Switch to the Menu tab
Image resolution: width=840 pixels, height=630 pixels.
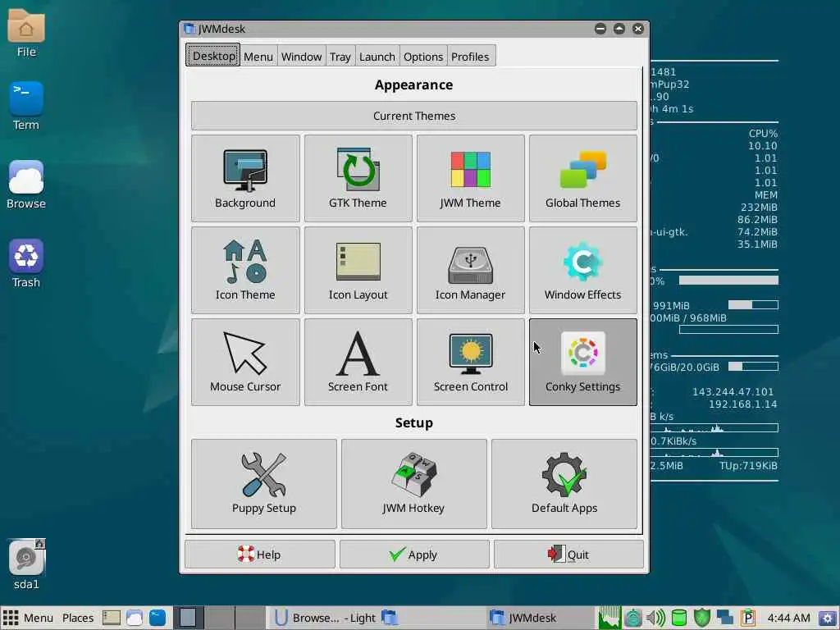(x=258, y=57)
